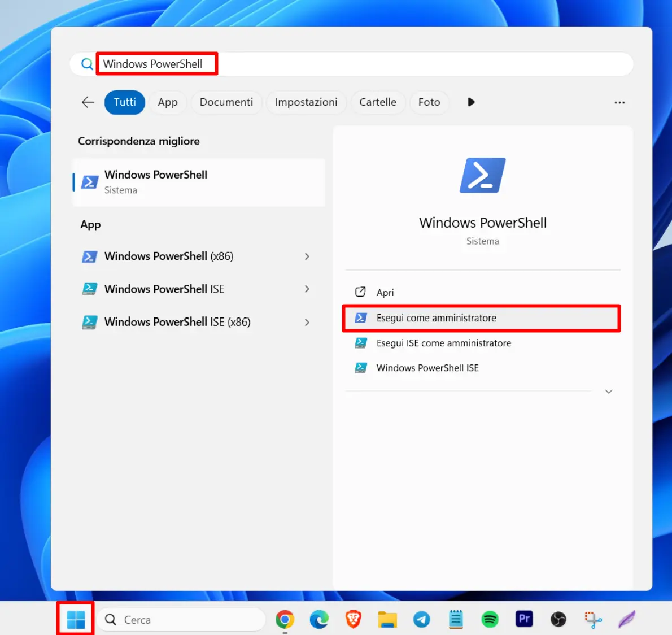Show more filter tabs with the play arrow
This screenshot has height=635, width=672.
471,102
